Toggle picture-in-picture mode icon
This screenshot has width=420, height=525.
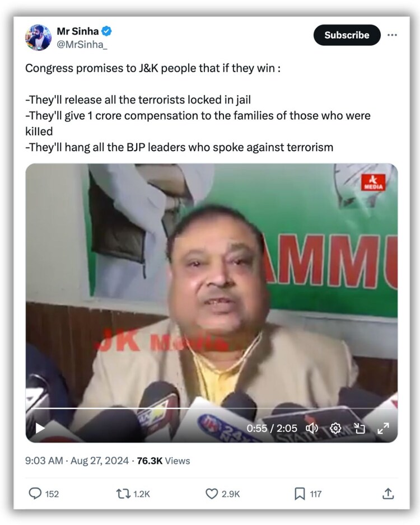point(360,428)
